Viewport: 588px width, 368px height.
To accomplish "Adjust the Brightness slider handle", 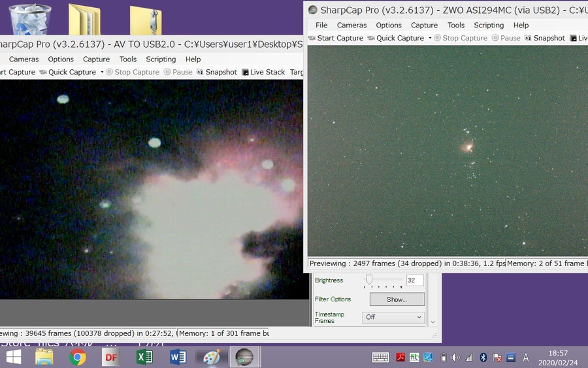I will [x=369, y=279].
